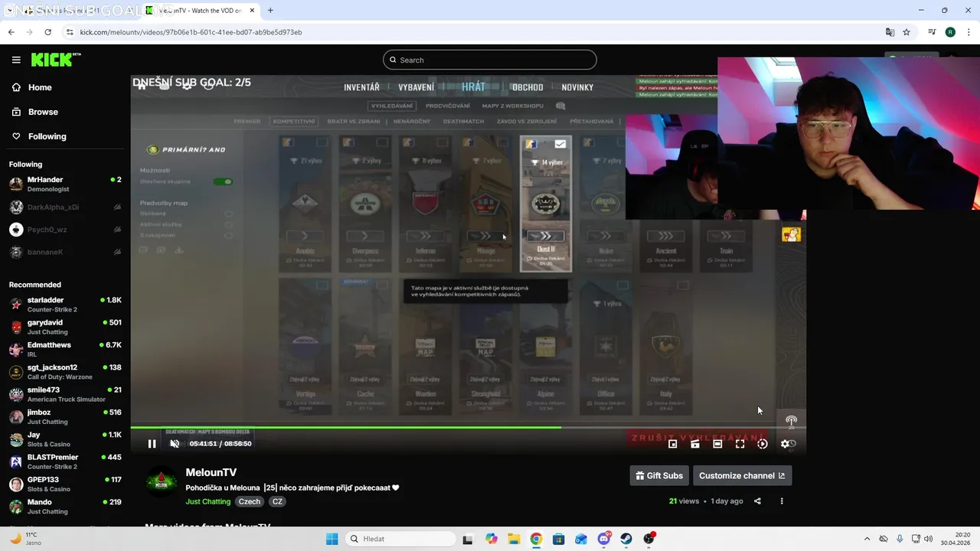Open Chrome media controls
Screen dimensions: 980x551
coord(932,32)
